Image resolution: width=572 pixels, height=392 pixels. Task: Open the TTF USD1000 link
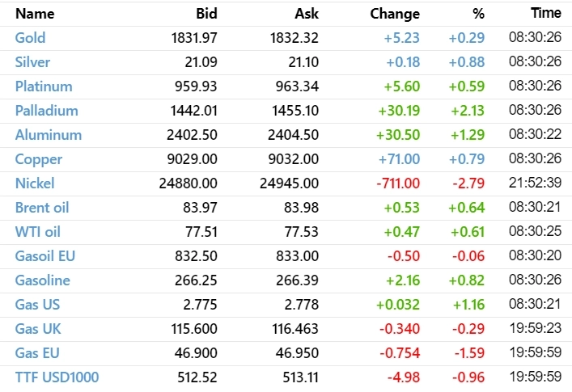point(57,377)
